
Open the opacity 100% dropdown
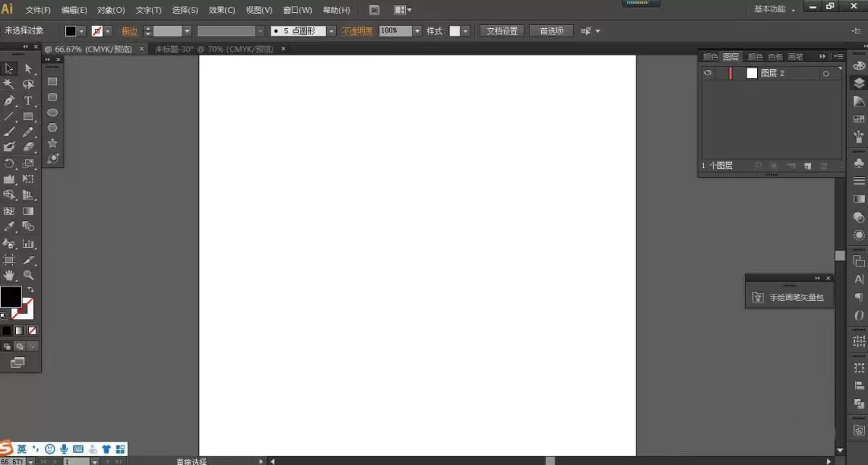coord(417,31)
